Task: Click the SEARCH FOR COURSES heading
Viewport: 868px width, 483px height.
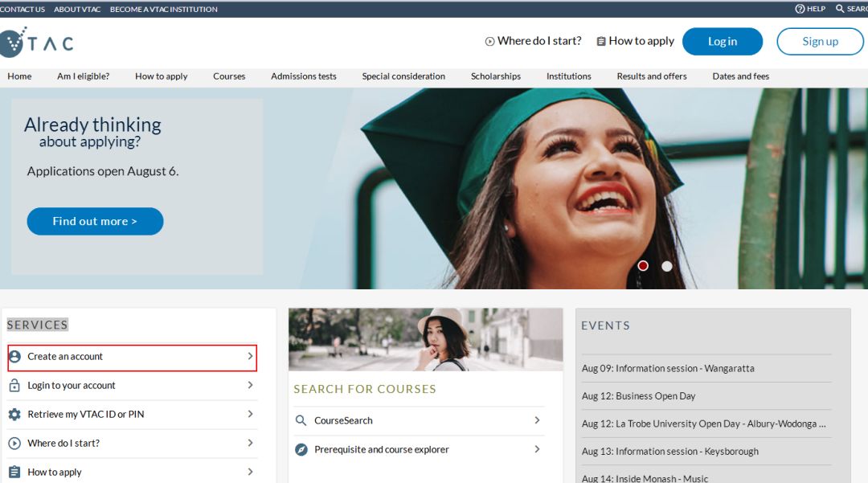Action: 365,389
